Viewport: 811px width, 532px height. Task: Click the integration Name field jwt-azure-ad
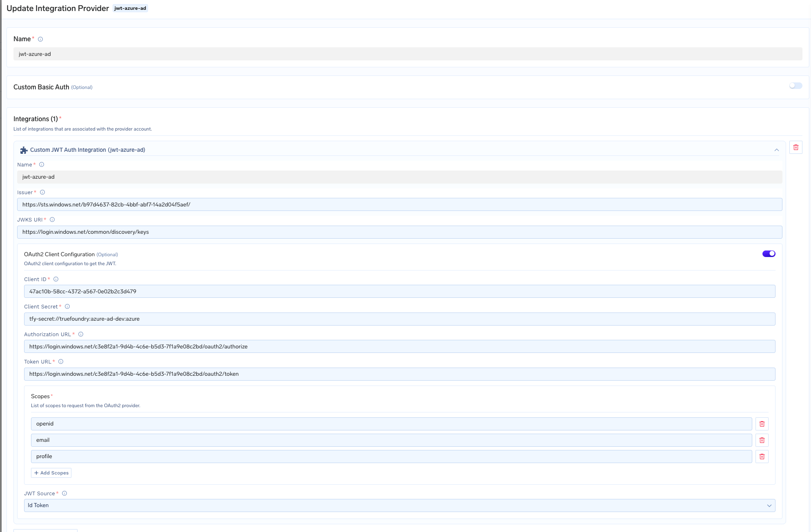399,177
